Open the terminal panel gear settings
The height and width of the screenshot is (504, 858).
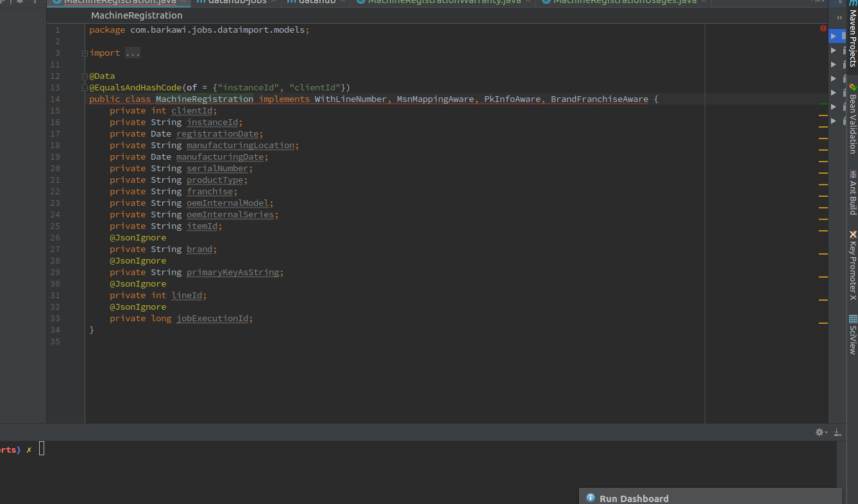pyautogui.click(x=821, y=432)
